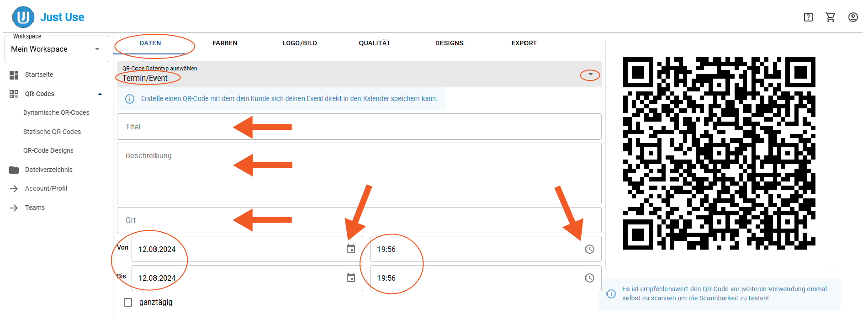
Task: Click the Bis time field 19:56
Action: [x=486, y=278]
